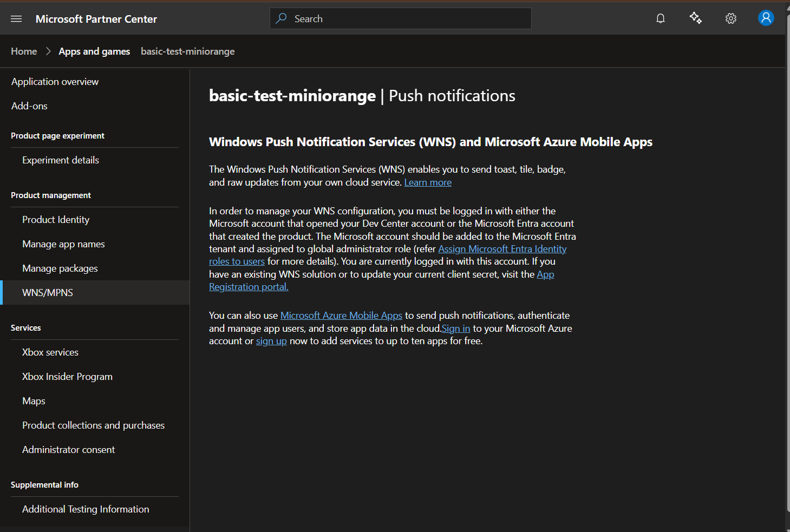Select Application overview in sidebar

55,81
